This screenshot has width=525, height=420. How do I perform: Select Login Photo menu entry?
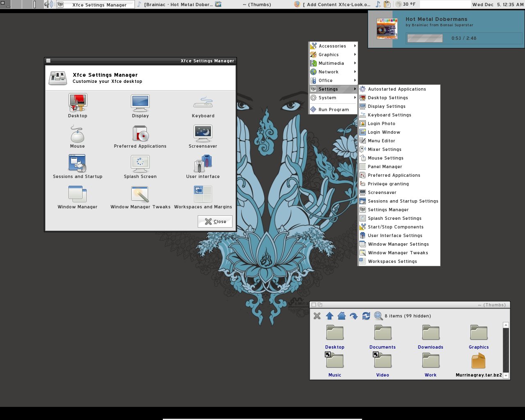tap(399, 123)
